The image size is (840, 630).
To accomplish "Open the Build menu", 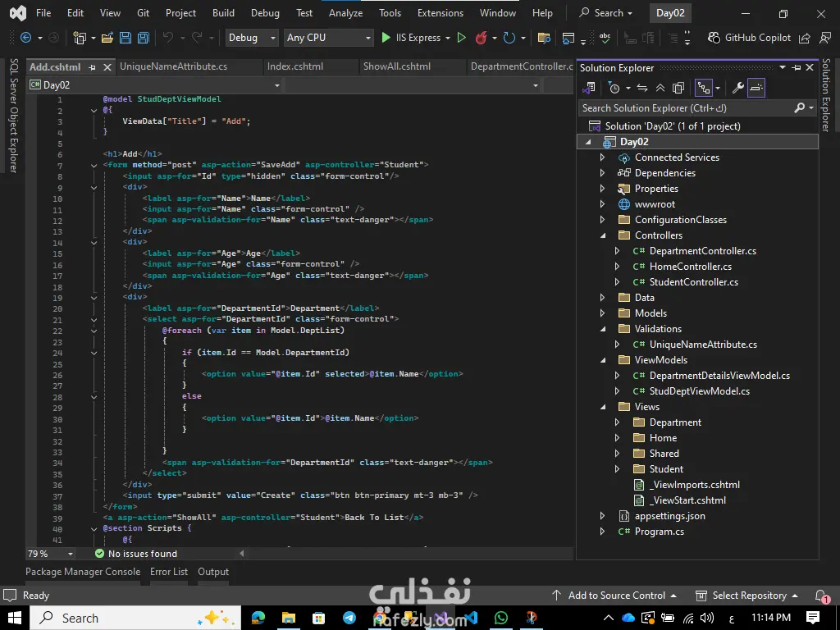I will [223, 13].
